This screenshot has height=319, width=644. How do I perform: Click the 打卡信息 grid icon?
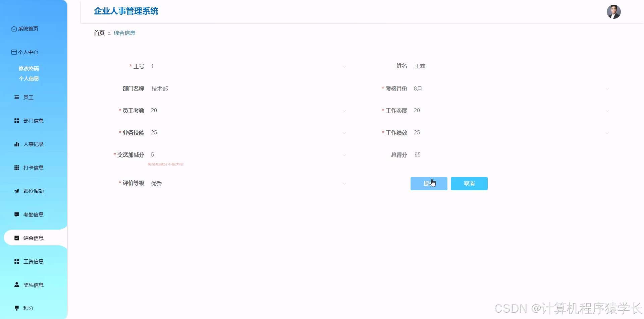click(x=17, y=168)
